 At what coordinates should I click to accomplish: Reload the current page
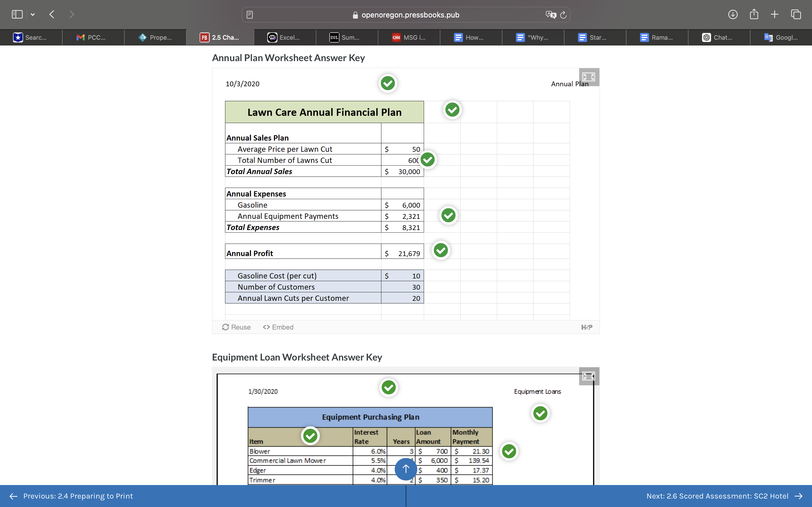(x=563, y=14)
